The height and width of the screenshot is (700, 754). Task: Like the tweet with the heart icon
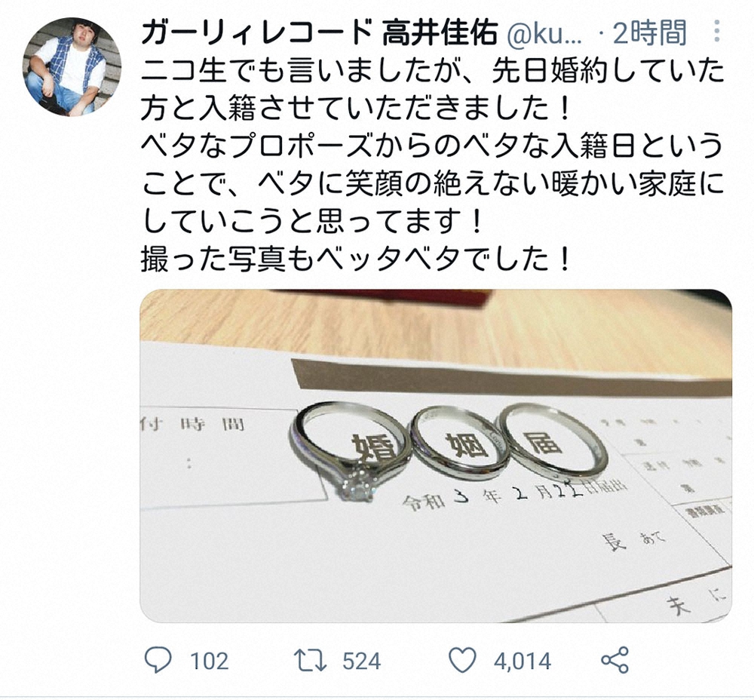(462, 660)
